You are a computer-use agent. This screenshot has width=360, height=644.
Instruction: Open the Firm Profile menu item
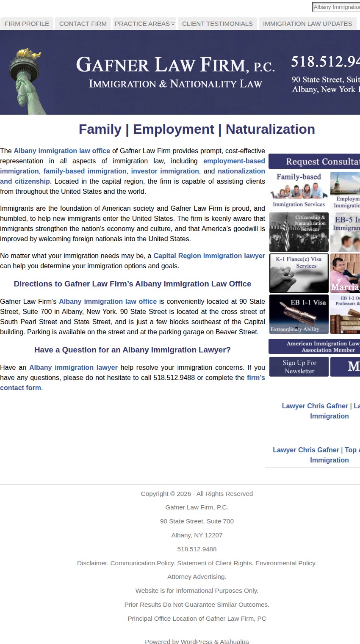coord(27,24)
